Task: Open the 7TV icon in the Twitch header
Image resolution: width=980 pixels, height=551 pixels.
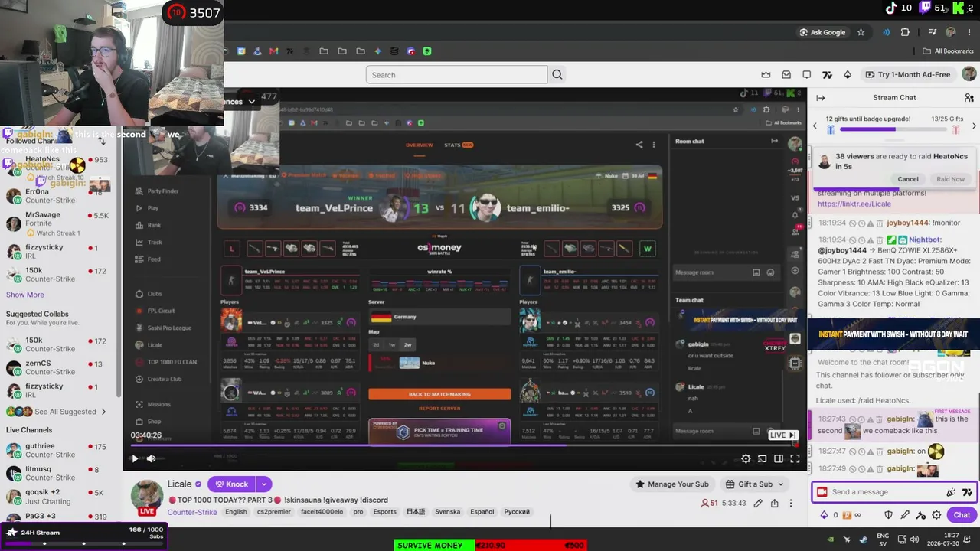Action: point(827,74)
